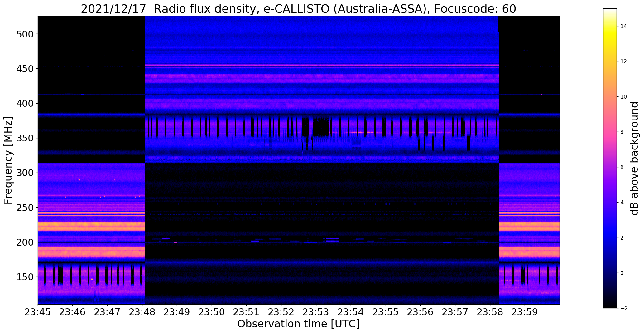The image size is (644, 333).
Task: Click the colorbar 10 tick label
Action: [624, 97]
